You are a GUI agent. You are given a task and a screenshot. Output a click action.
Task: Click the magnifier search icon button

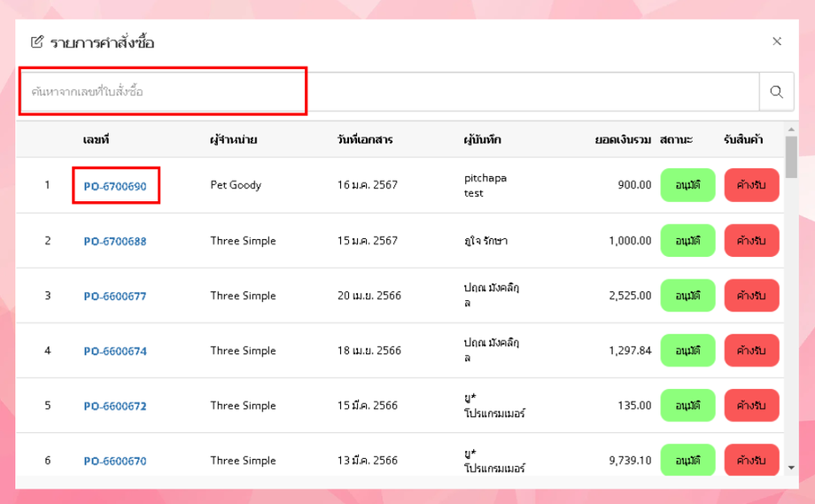[x=776, y=92]
